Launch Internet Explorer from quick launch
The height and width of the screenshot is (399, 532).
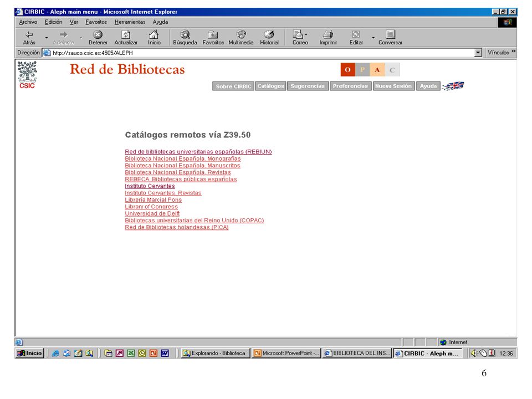[55, 354]
